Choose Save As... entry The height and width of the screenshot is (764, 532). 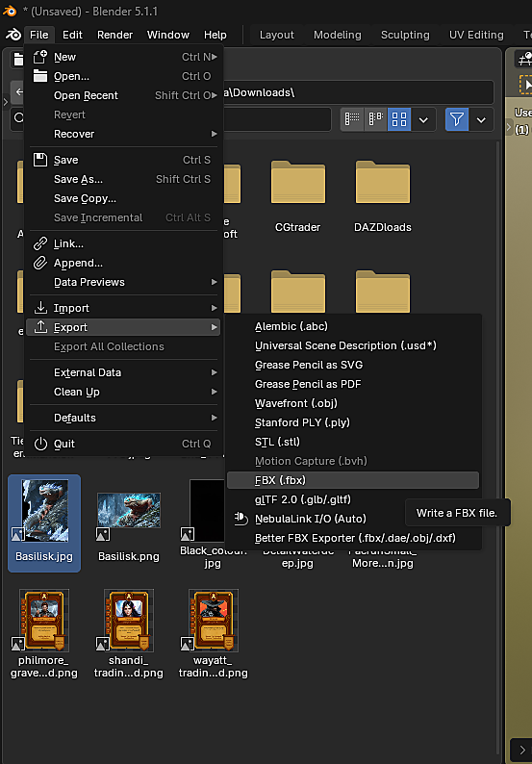124,179
